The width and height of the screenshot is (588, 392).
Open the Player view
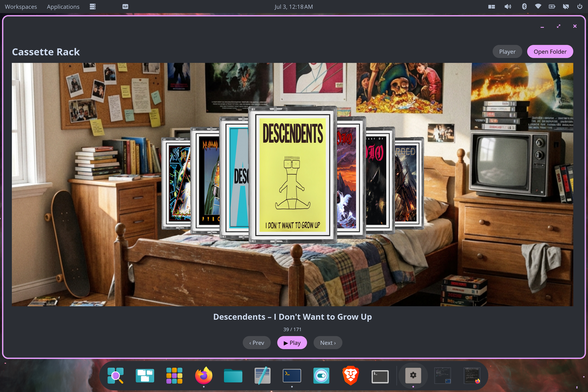click(507, 52)
